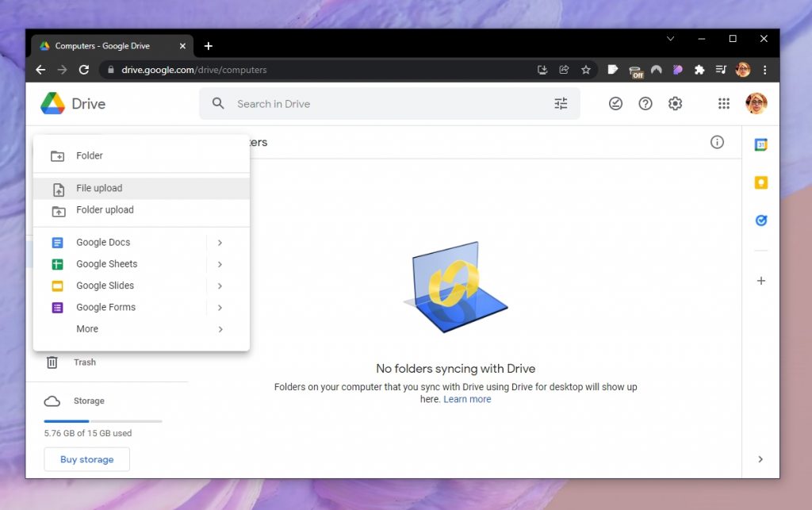The width and height of the screenshot is (812, 510).
Task: Expand the Google Sheets submenu arrow
Action: pos(220,264)
